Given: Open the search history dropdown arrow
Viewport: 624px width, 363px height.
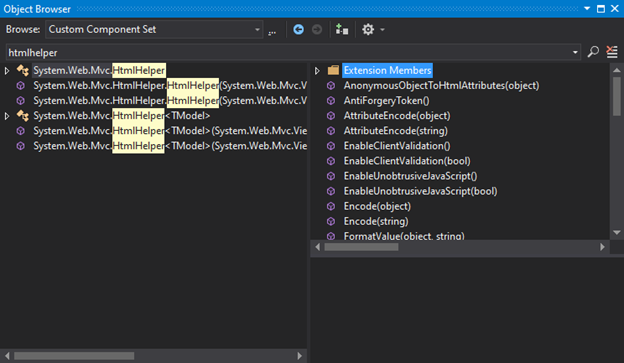Looking at the screenshot, I should click(575, 53).
